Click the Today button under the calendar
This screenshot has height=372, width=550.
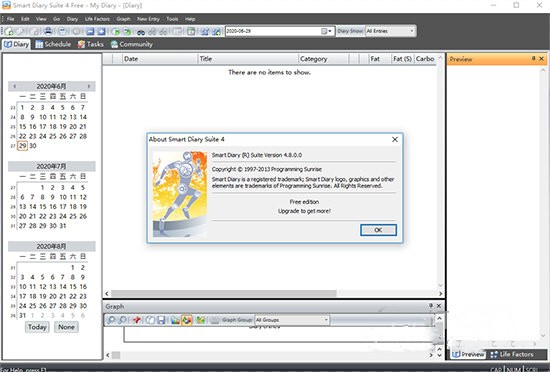(37, 327)
